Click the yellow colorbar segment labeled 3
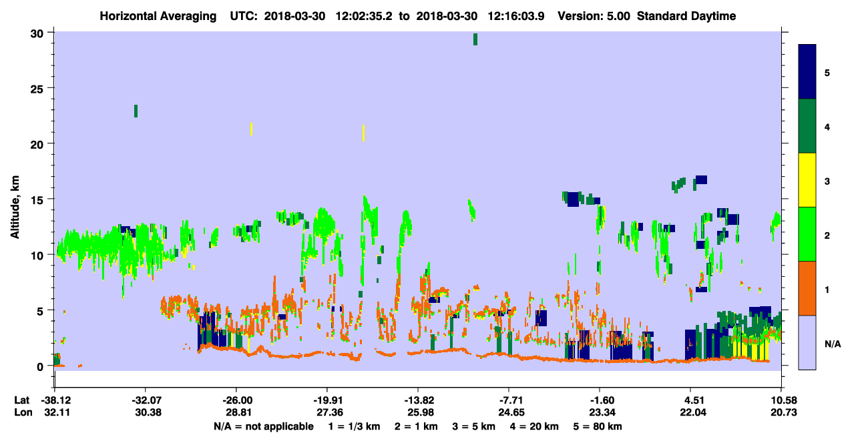The width and height of the screenshot is (868, 445). click(807, 180)
